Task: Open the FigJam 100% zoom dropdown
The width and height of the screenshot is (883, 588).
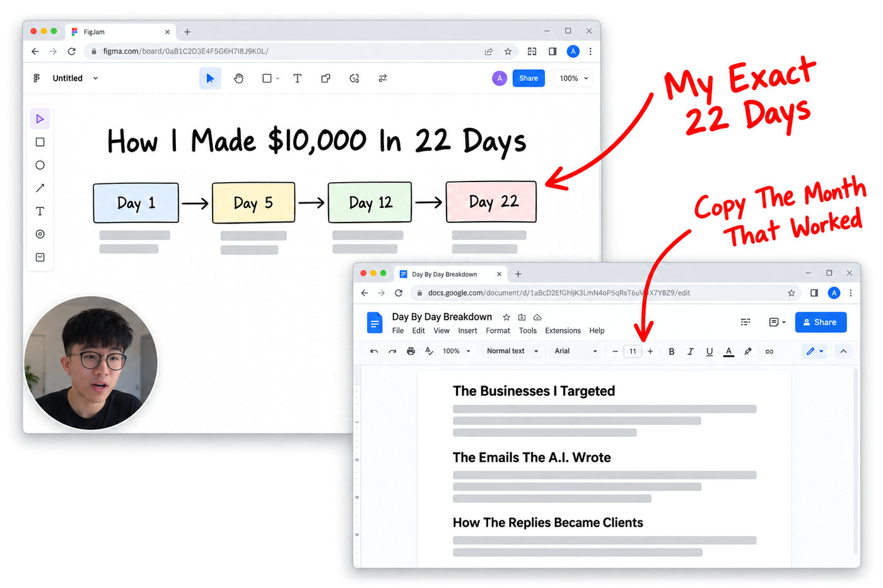Action: tap(573, 78)
